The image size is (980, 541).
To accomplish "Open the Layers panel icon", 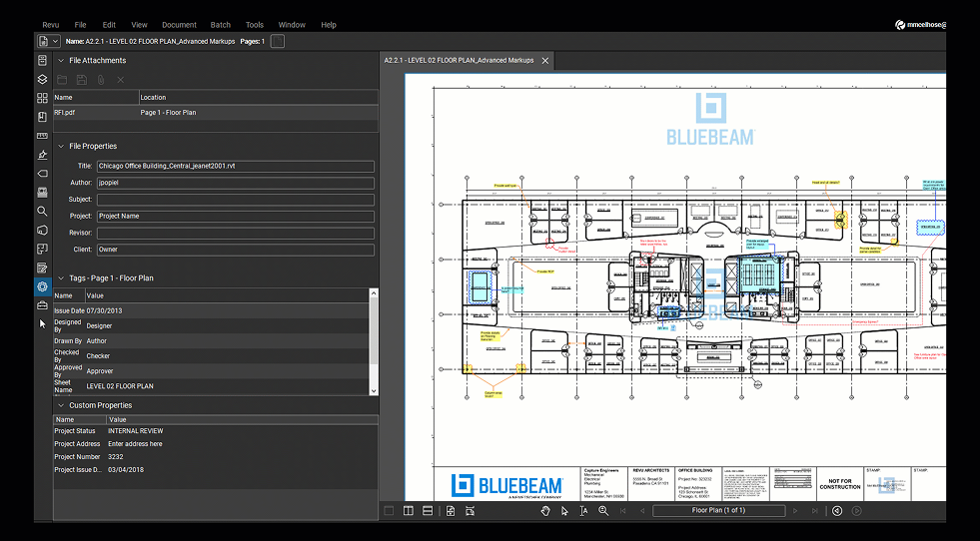I will (x=43, y=79).
